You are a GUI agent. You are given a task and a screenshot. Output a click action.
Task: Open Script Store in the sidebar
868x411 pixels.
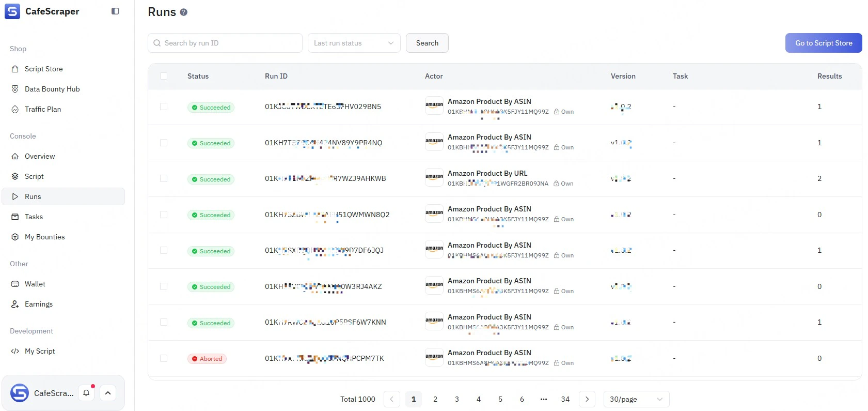[x=64, y=69]
